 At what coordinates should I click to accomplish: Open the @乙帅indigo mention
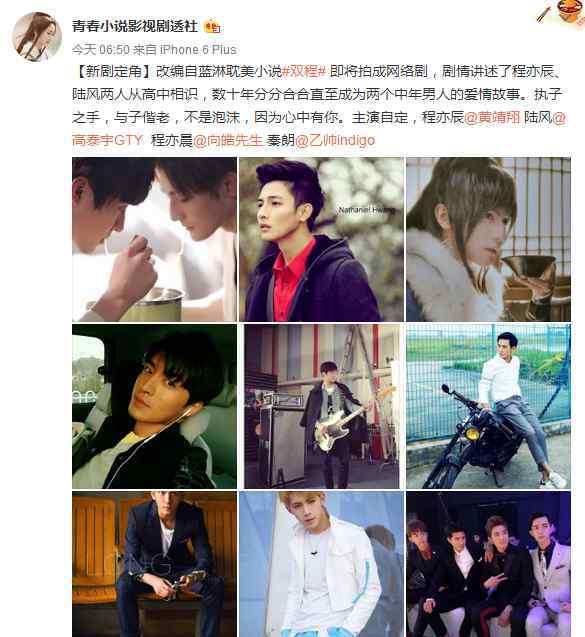[x=335, y=141]
